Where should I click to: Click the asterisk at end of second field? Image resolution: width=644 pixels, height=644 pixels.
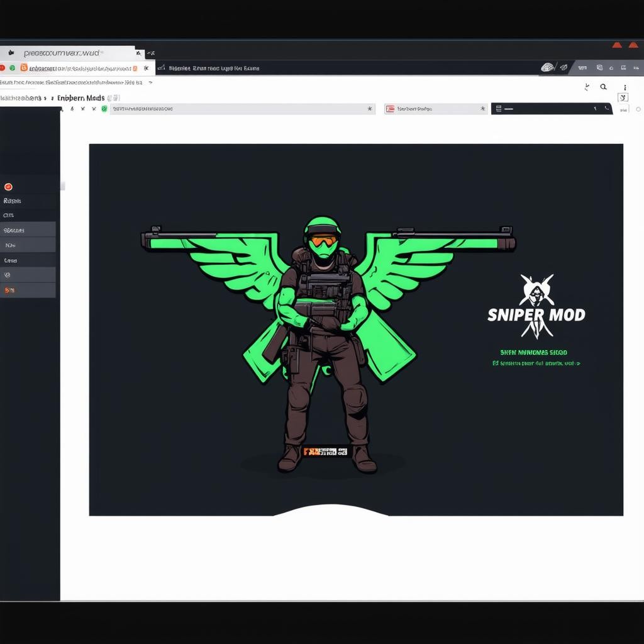coord(482,109)
